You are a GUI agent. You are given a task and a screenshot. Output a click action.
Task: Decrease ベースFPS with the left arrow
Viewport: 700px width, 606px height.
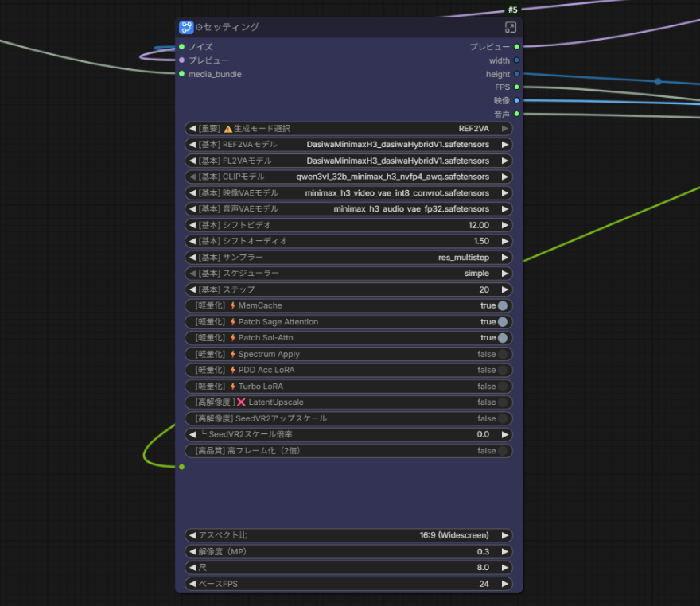click(192, 584)
